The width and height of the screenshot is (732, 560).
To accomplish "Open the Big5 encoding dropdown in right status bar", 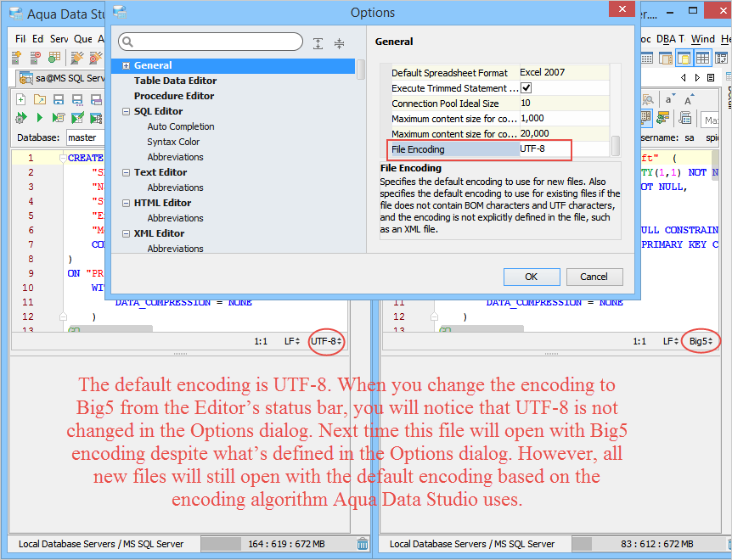I will [701, 341].
